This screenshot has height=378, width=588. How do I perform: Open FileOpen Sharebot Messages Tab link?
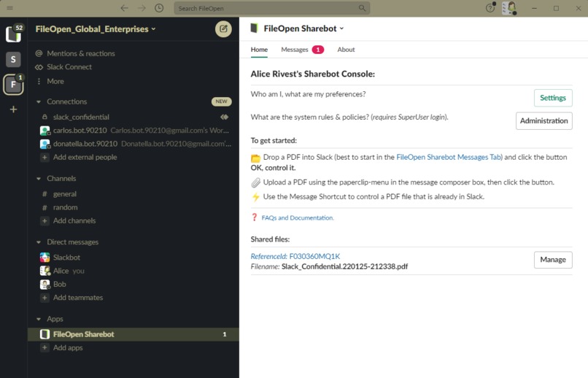449,157
